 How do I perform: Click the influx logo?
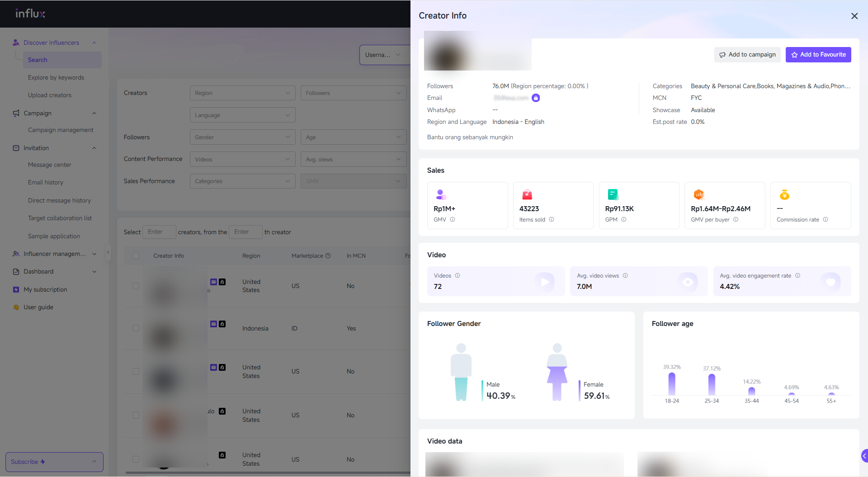click(x=30, y=14)
